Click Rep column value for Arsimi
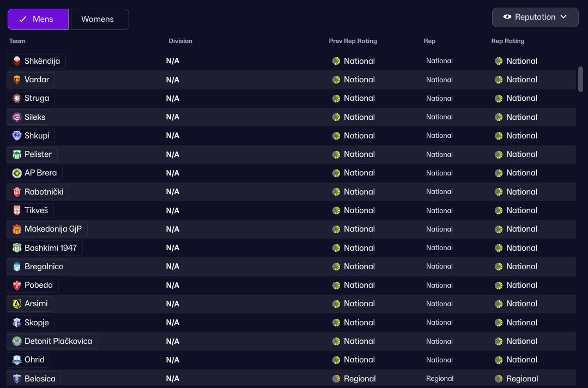This screenshot has height=388, width=588. tap(439, 304)
